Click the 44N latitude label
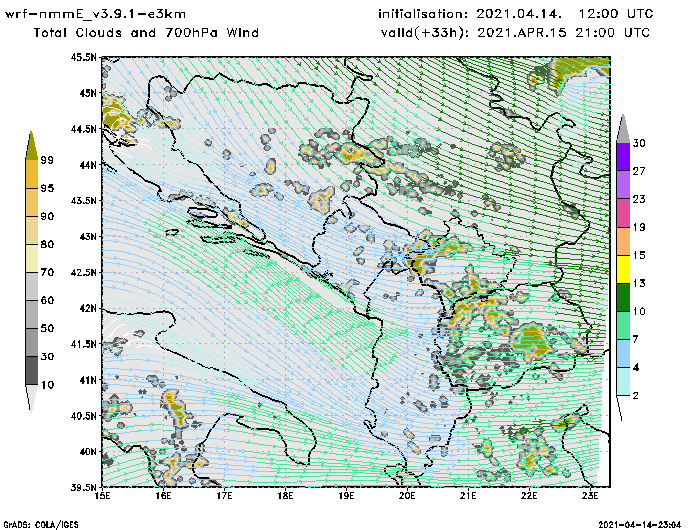This screenshot has width=700, height=530. pos(88,165)
